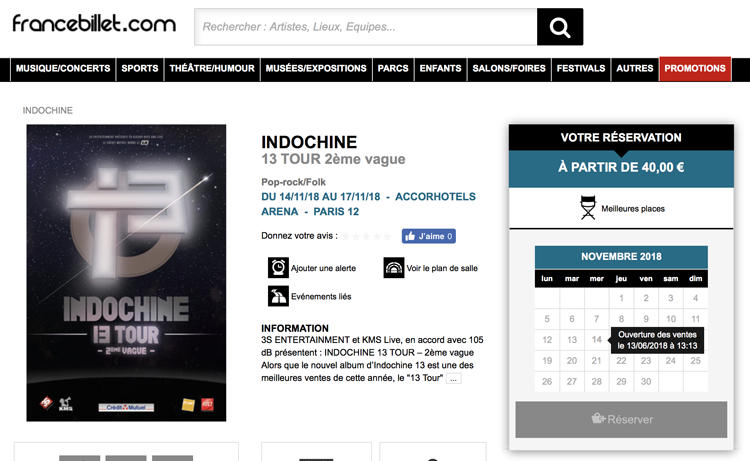
Task: Rate the event with the fifth star
Action: click(387, 236)
